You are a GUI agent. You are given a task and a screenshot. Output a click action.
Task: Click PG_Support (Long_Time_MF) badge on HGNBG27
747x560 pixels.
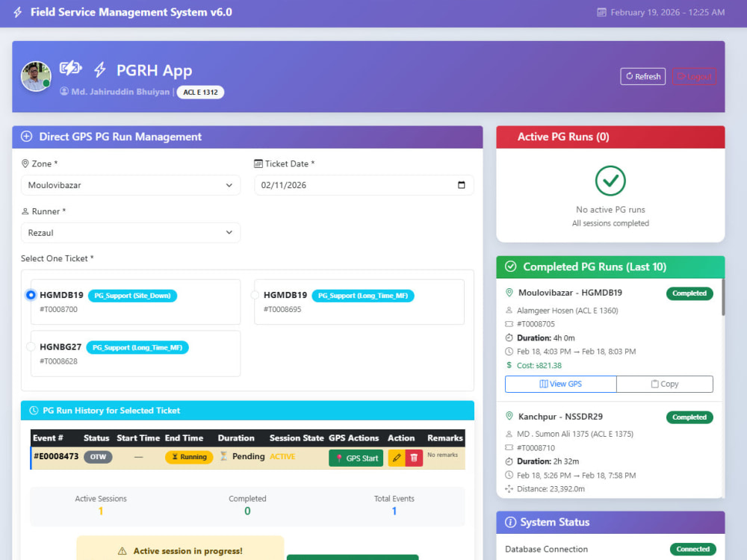(x=137, y=348)
